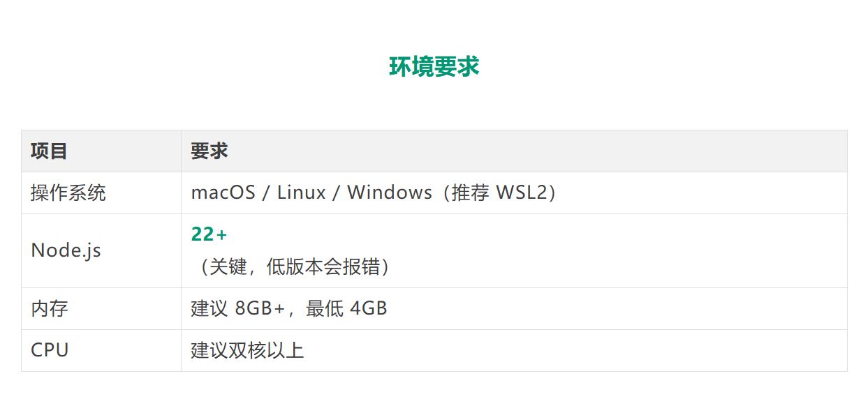The width and height of the screenshot is (868, 399).
Task: Click the 内存 row label
Action: pyautogui.click(x=50, y=309)
